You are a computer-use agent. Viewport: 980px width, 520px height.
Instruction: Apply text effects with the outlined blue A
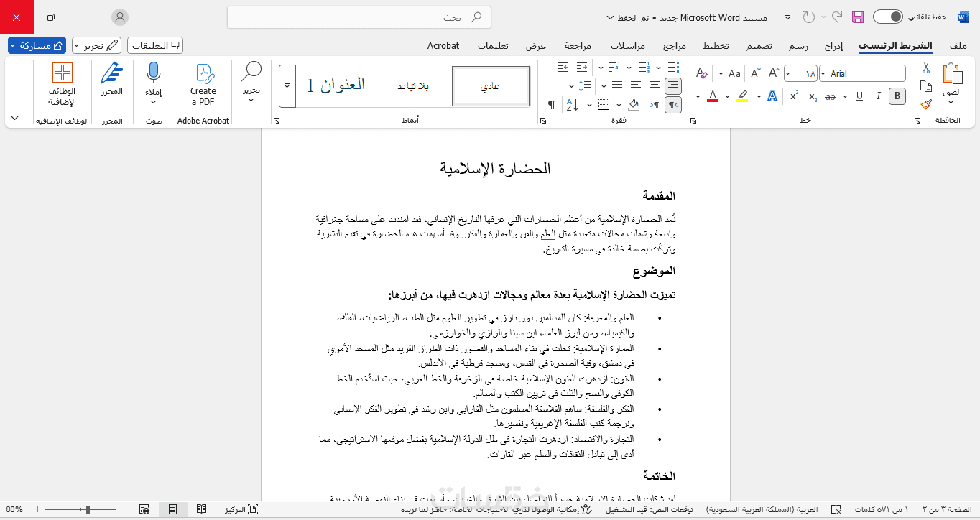[772, 96]
